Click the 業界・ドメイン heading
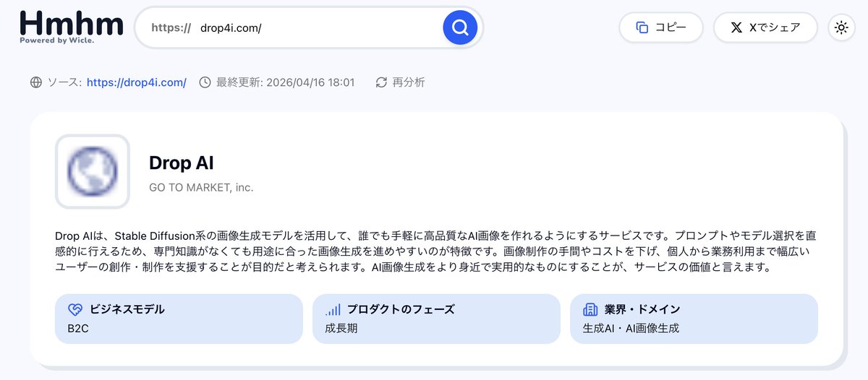 tap(642, 309)
